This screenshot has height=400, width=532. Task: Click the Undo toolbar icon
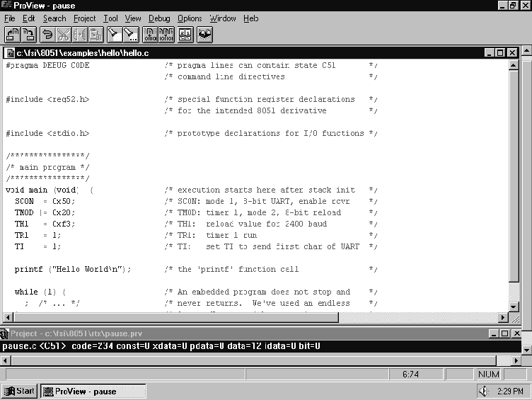point(48,33)
